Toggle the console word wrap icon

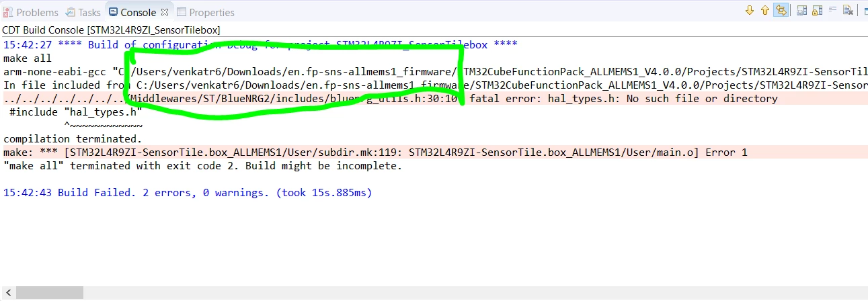(x=832, y=10)
